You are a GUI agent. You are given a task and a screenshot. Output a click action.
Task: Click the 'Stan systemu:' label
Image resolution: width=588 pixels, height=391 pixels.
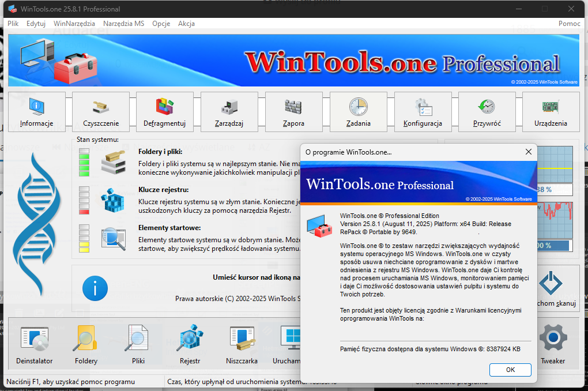[97, 140]
